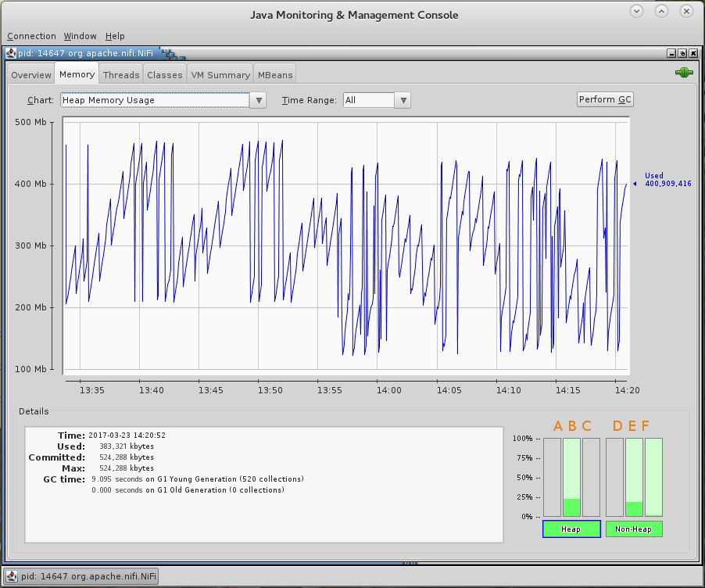Click the 400 Mb axis label
705x588 pixels.
(30, 184)
